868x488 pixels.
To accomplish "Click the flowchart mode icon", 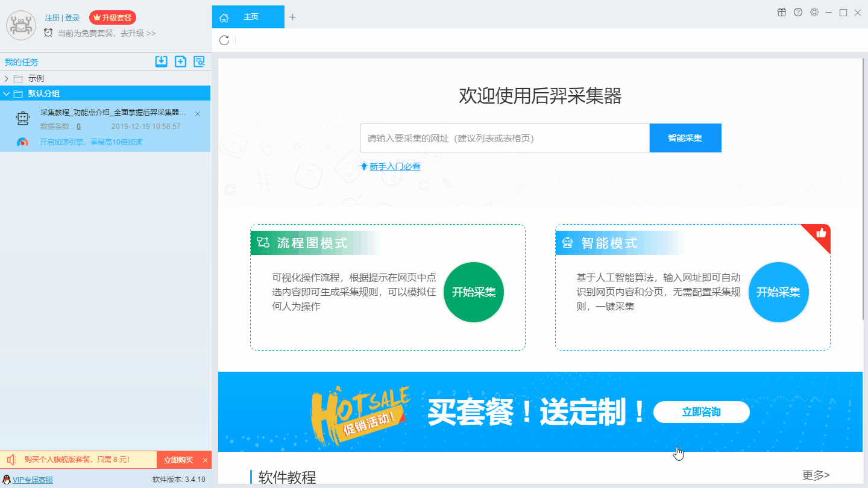I will tap(263, 243).
